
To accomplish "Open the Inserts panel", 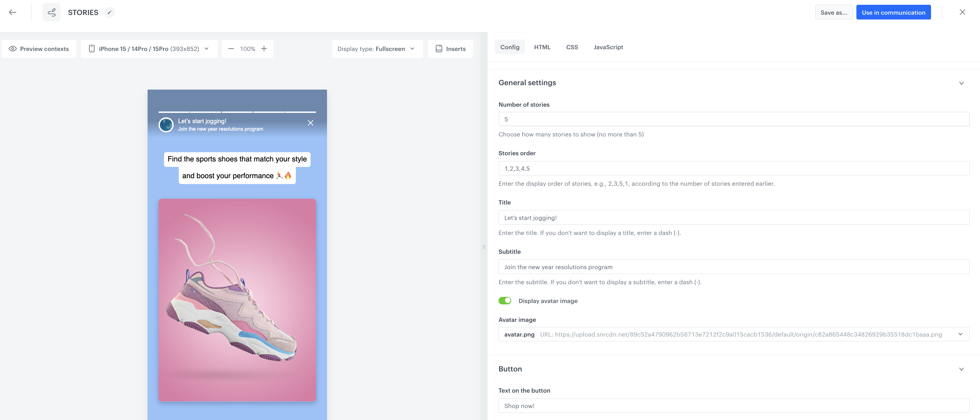I will pos(450,48).
